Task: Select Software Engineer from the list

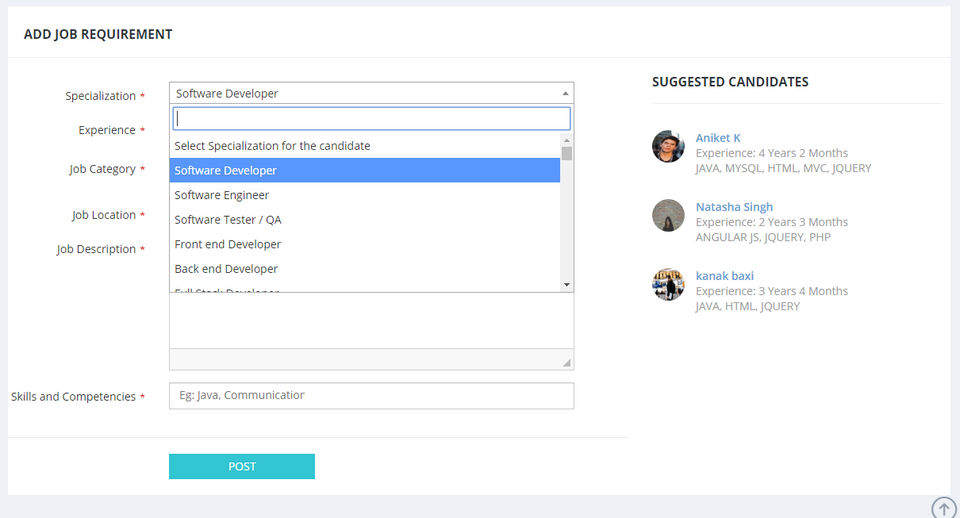Action: tap(222, 195)
